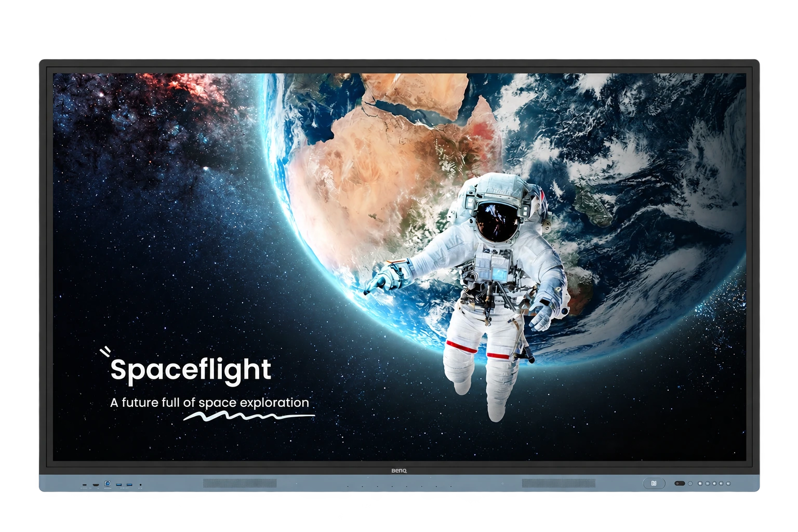
Task: Tap the small ring power button beside IR sensor
Action: pyautogui.click(x=690, y=484)
